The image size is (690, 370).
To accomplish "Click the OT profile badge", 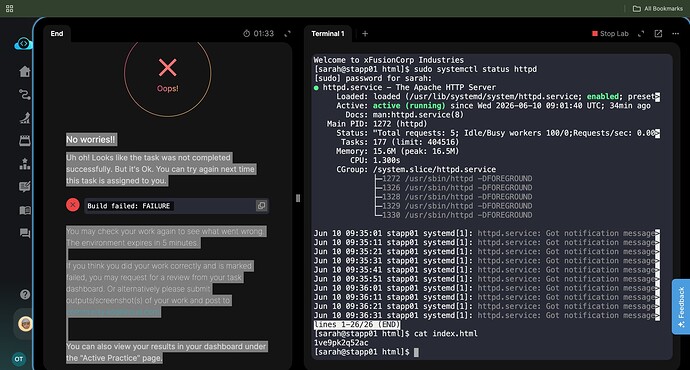I will click(x=18, y=359).
